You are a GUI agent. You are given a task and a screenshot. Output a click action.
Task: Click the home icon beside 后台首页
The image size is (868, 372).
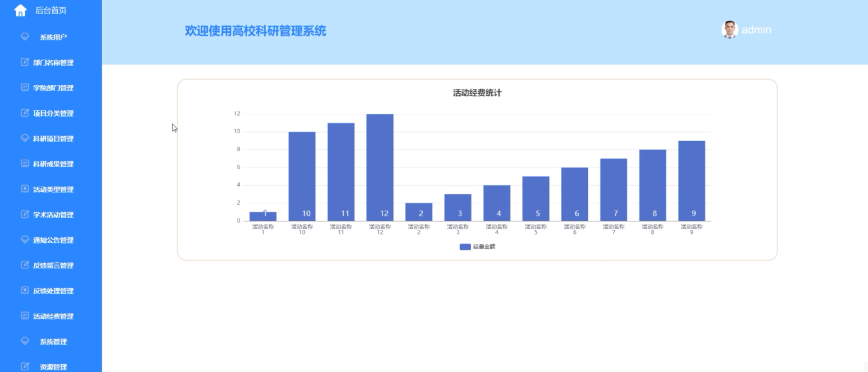point(20,10)
